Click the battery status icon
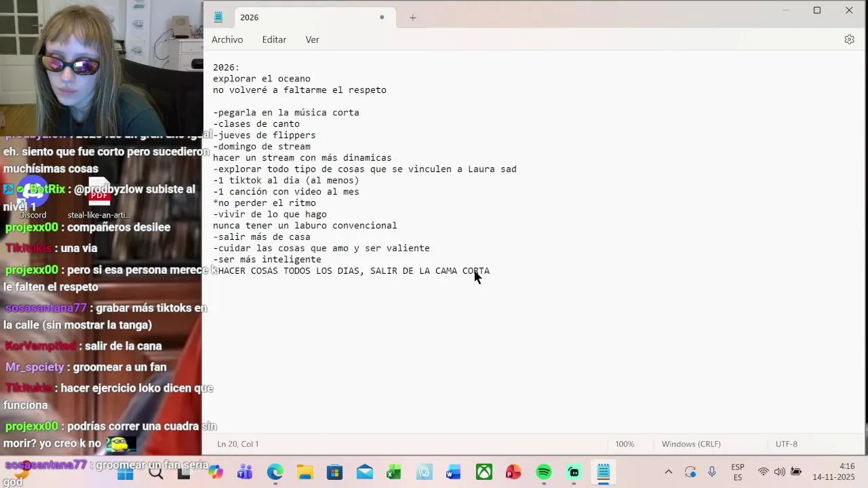Image resolution: width=868 pixels, height=488 pixels. [x=795, y=472]
